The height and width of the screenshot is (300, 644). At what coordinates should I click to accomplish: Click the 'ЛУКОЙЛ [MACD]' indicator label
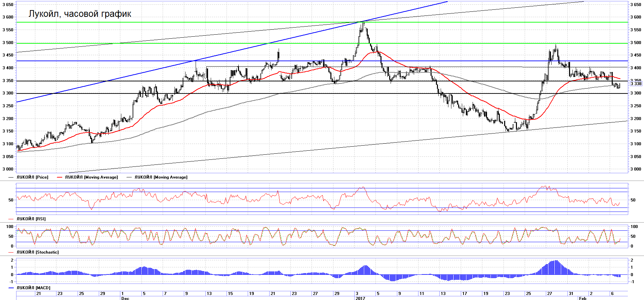click(x=34, y=288)
